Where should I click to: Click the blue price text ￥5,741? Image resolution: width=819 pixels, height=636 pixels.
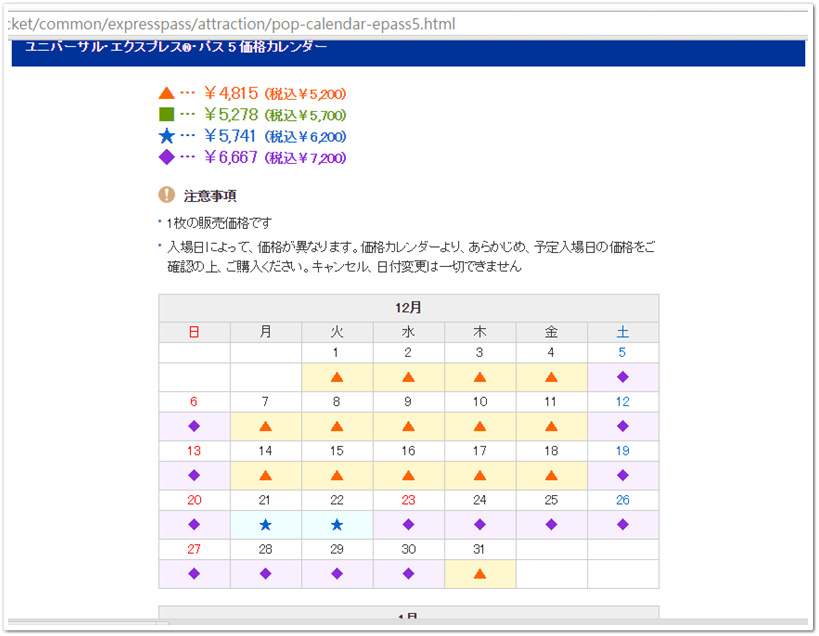(x=230, y=136)
